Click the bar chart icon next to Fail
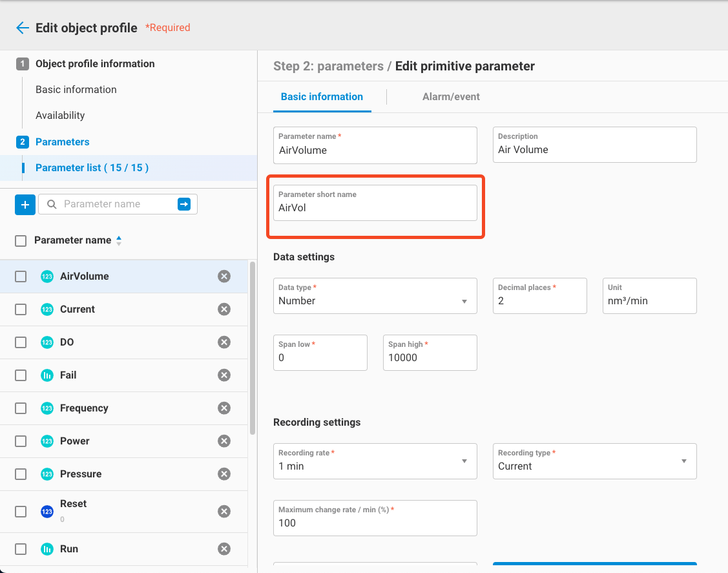This screenshot has width=728, height=573. [x=47, y=375]
